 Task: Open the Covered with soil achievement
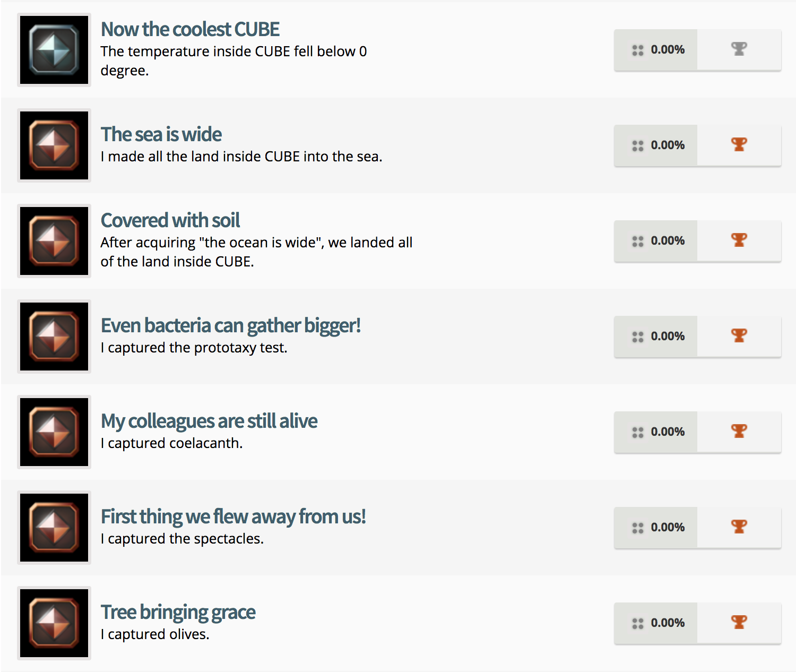click(x=170, y=221)
